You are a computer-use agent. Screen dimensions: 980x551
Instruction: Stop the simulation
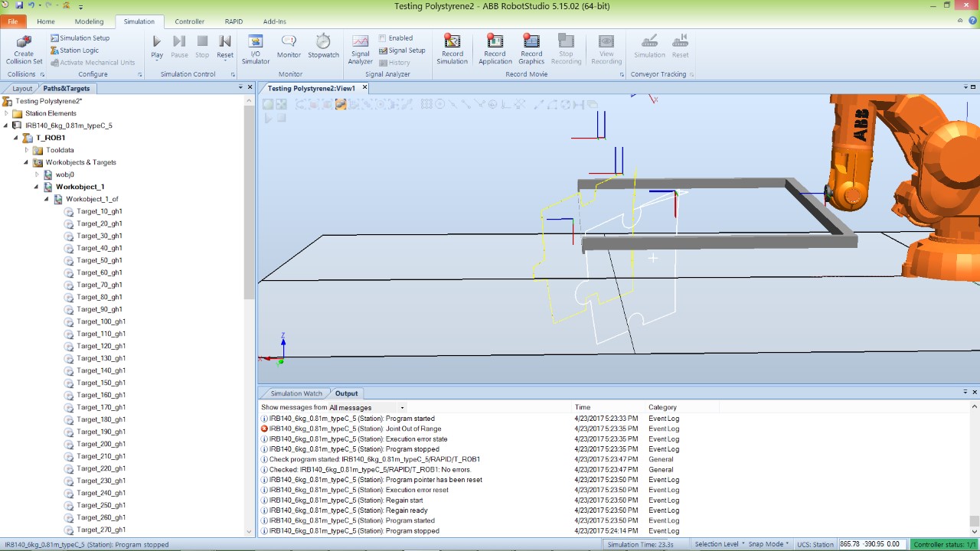pyautogui.click(x=202, y=46)
